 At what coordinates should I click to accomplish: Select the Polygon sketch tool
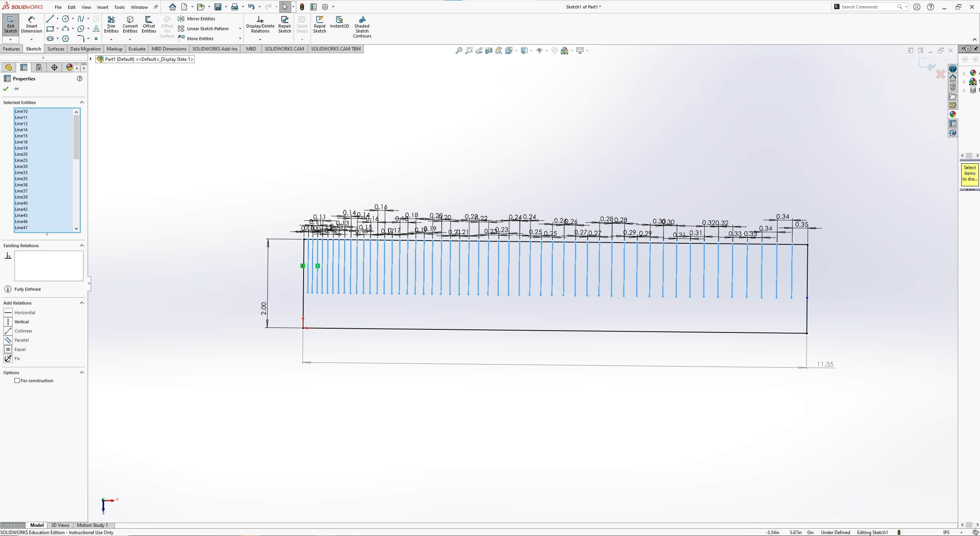coord(65,39)
